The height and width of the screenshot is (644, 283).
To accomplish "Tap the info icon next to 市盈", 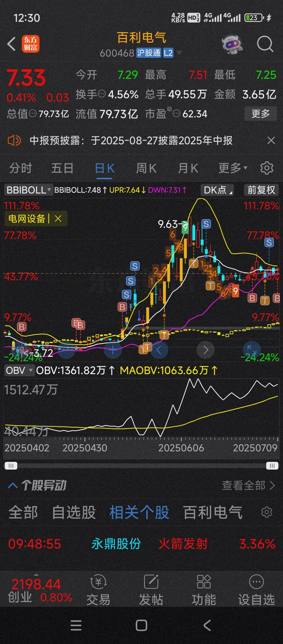I will click(x=177, y=114).
